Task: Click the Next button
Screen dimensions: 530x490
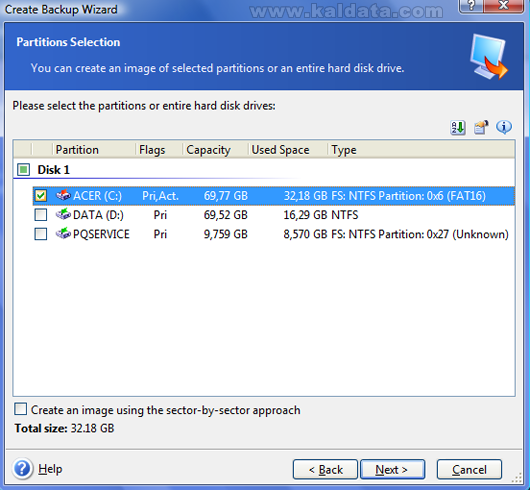Action: click(392, 469)
